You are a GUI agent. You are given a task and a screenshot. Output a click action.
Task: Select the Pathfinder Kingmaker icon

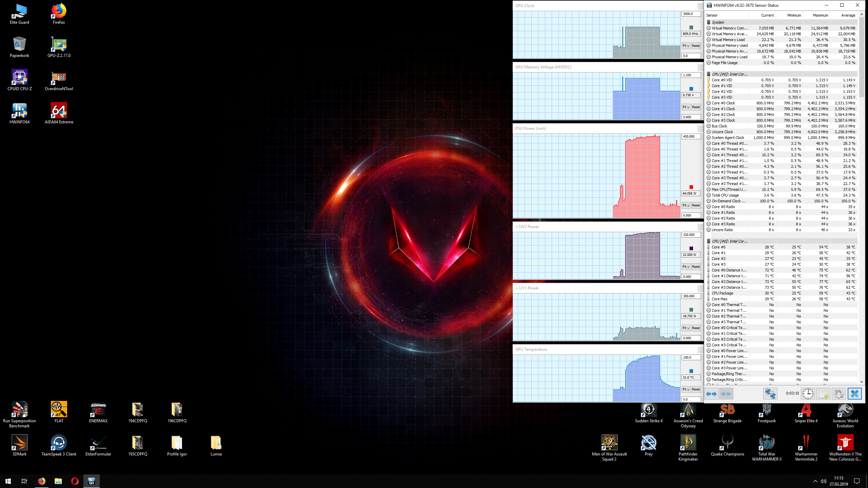pyautogui.click(x=688, y=448)
